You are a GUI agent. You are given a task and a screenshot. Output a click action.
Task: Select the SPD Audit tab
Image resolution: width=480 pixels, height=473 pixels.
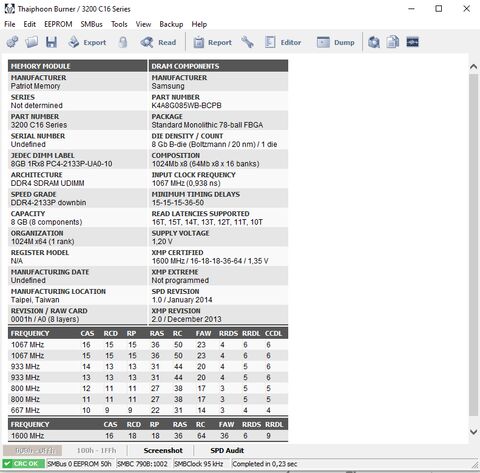(227, 450)
